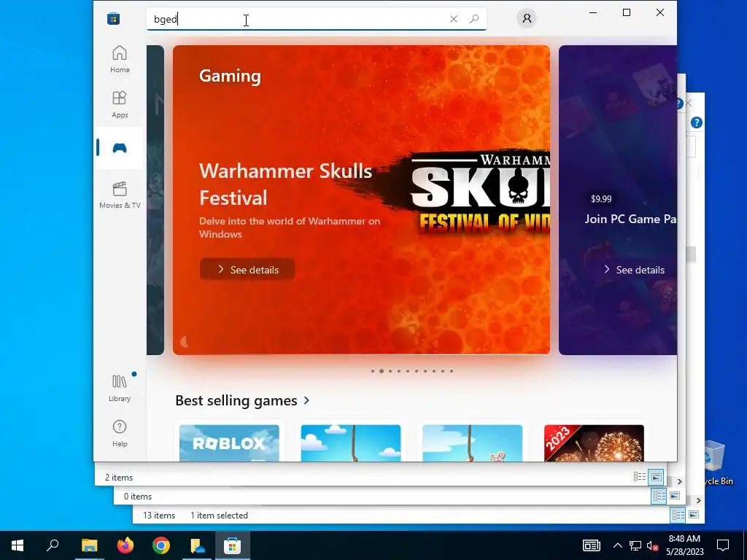Viewport: 747px width, 560px height.
Task: Switch to details view in 2 items window
Action: [639, 477]
